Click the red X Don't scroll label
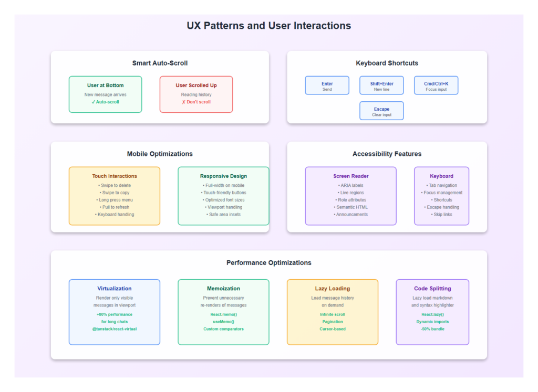 coord(196,102)
